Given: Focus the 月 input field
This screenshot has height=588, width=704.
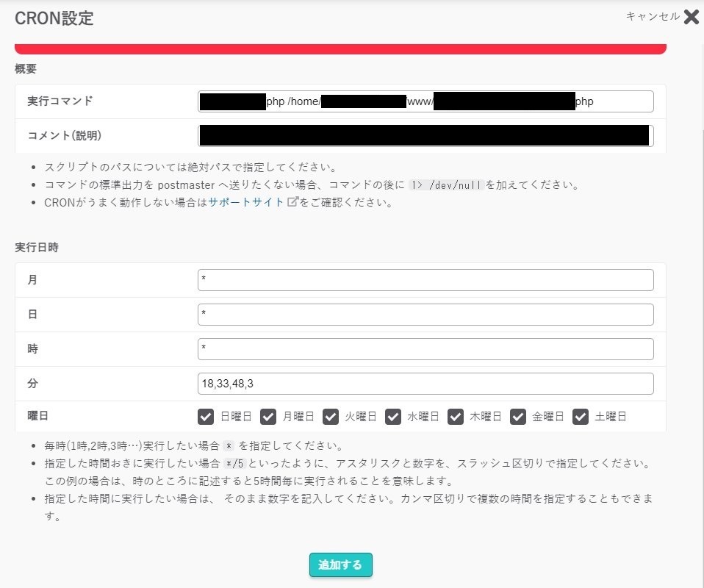Looking at the screenshot, I should pos(425,280).
